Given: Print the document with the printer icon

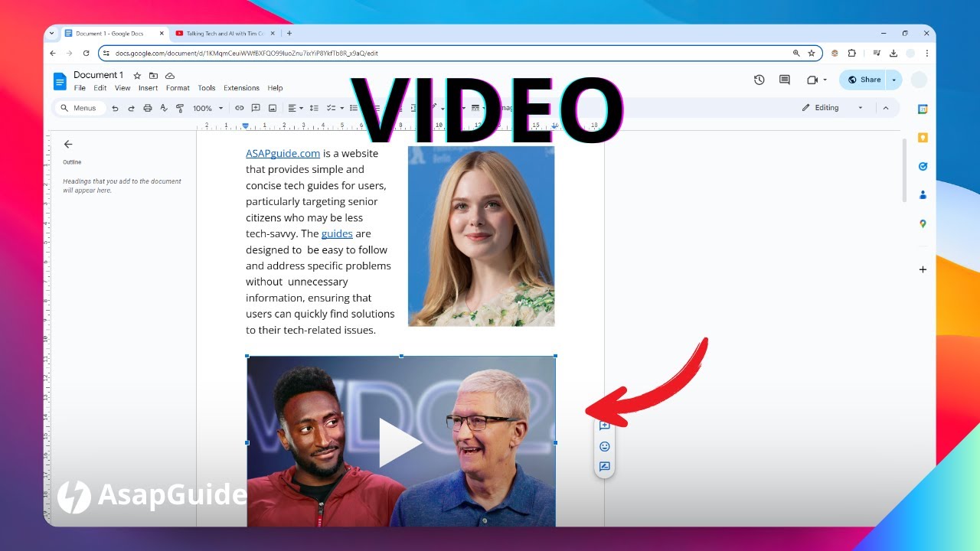Looking at the screenshot, I should pyautogui.click(x=148, y=108).
